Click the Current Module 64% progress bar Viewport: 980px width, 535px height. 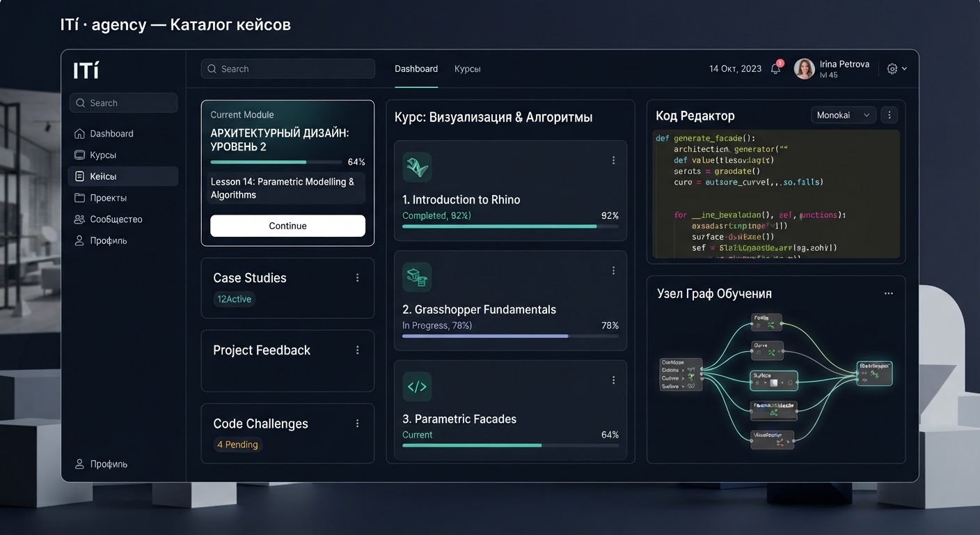[x=277, y=162]
